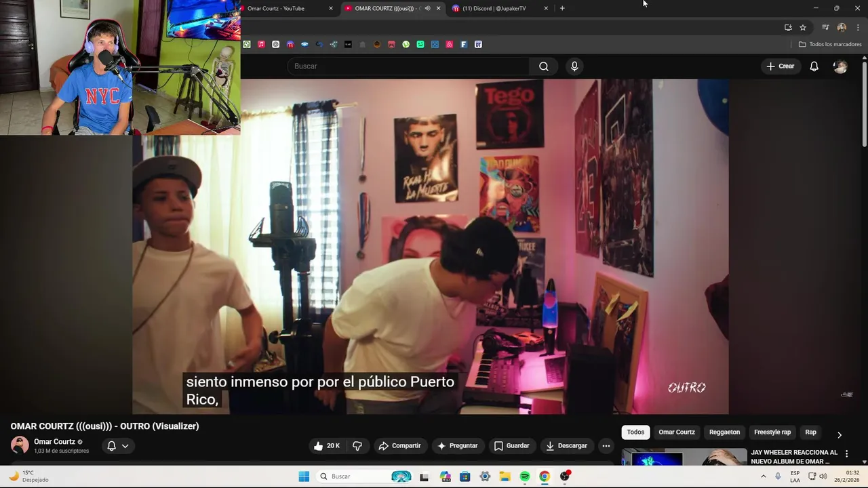The width and height of the screenshot is (868, 488).
Task: Open Chrome three-dot menu
Action: pos(859,27)
